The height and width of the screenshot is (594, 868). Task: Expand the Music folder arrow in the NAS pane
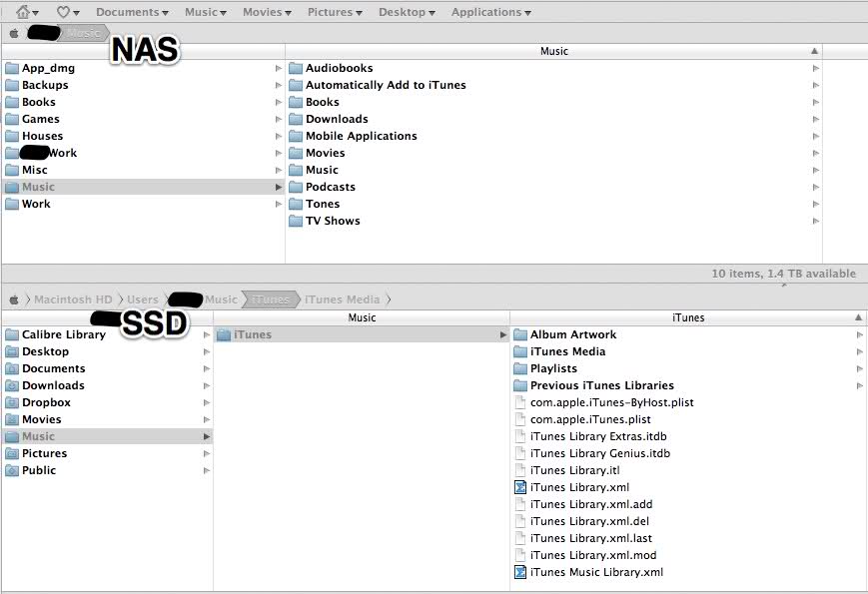coord(279,187)
